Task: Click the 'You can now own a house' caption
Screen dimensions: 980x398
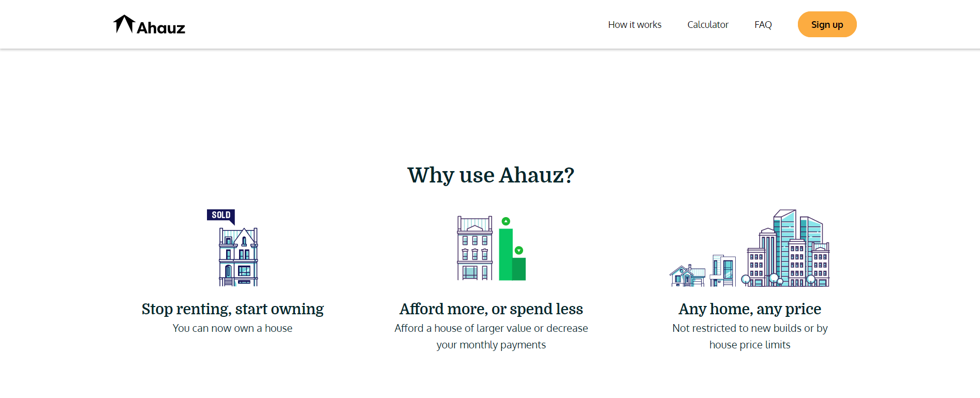Action: pos(232,328)
